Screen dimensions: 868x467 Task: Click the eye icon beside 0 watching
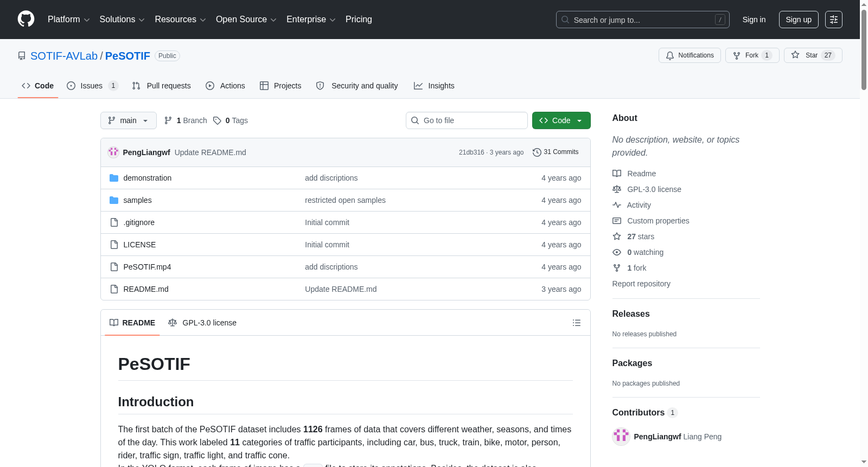[x=617, y=252]
